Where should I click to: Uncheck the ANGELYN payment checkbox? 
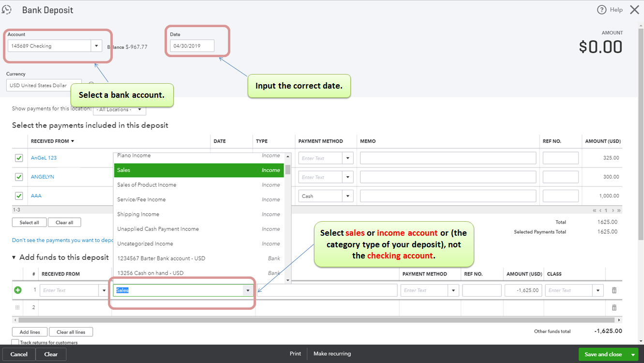[19, 177]
